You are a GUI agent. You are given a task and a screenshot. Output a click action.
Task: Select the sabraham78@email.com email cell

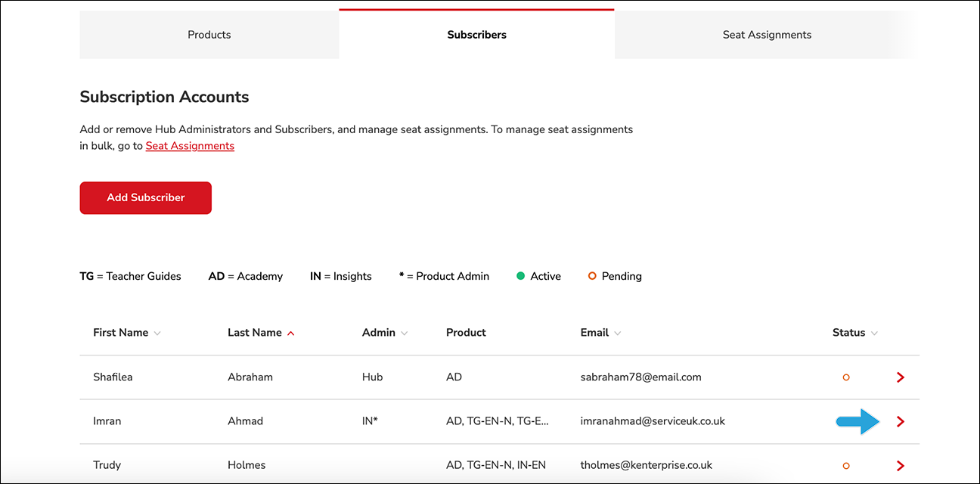pyautogui.click(x=641, y=377)
